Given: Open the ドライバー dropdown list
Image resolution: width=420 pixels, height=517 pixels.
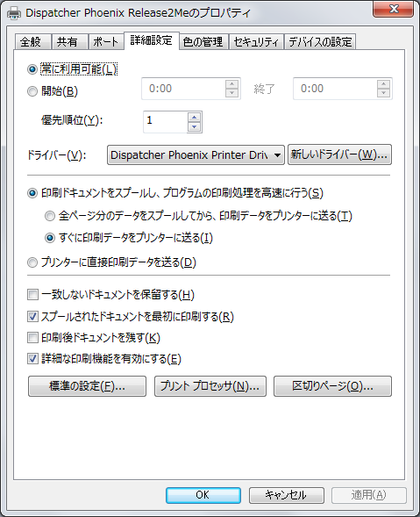Looking at the screenshot, I should coord(196,154).
